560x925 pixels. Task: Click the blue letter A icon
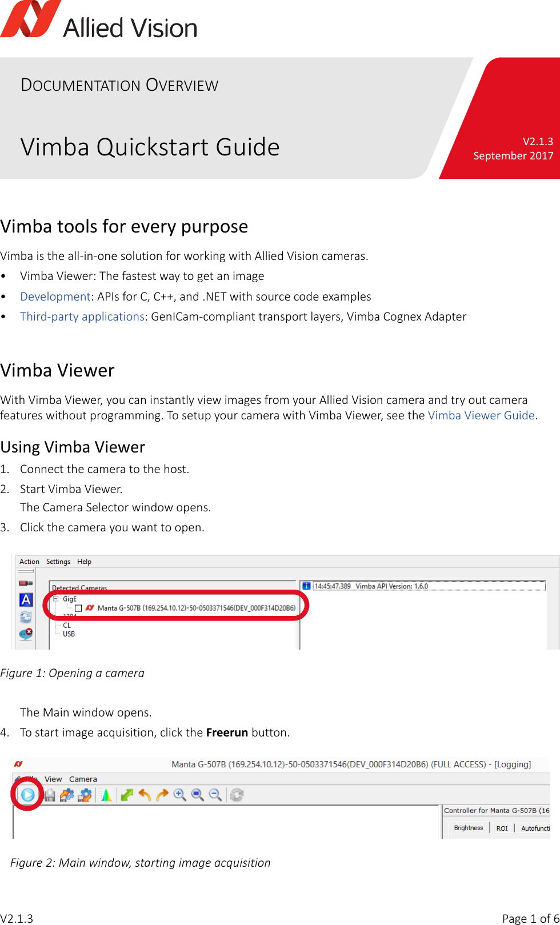(x=26, y=600)
